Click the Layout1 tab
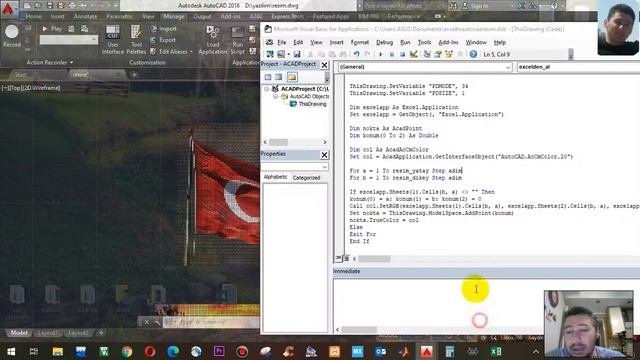 [x=47, y=333]
